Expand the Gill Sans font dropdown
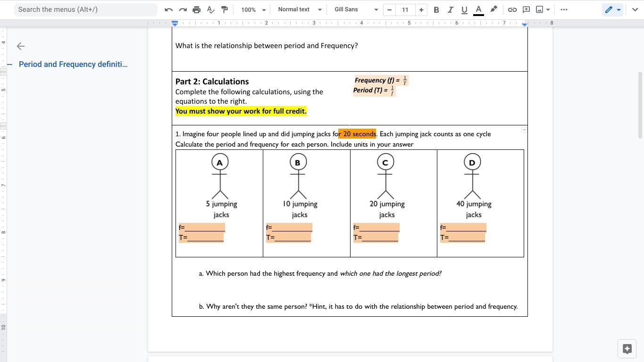 (356, 9)
